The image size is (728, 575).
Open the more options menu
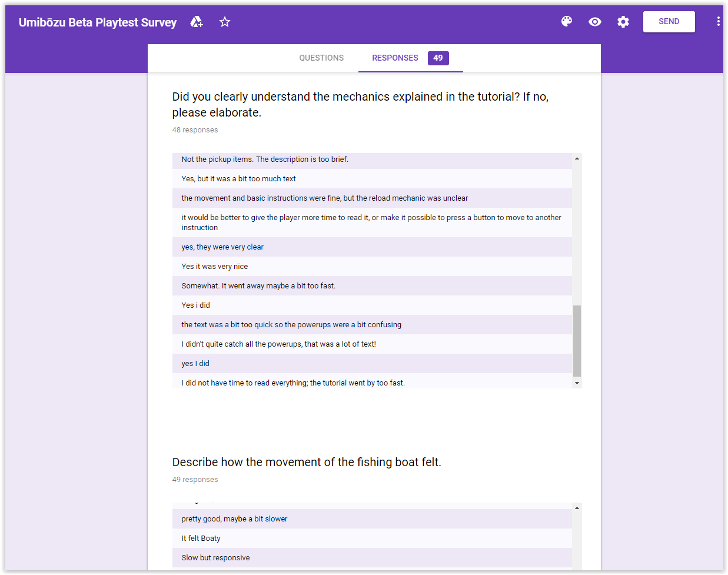pyautogui.click(x=718, y=22)
